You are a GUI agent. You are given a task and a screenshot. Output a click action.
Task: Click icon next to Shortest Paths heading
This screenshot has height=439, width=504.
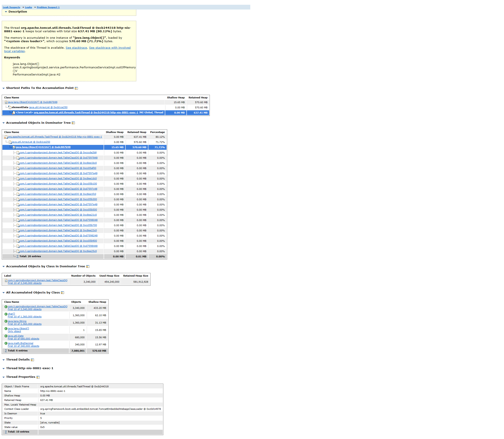(76, 88)
